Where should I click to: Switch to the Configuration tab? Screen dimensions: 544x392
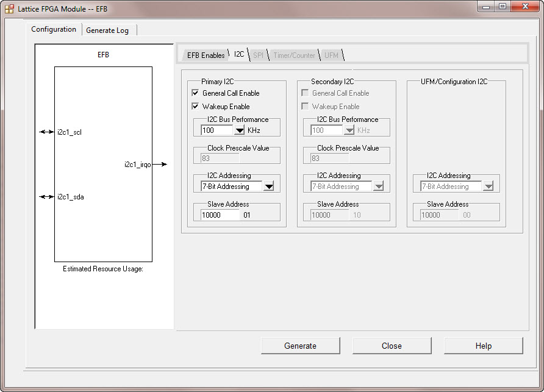54,29
